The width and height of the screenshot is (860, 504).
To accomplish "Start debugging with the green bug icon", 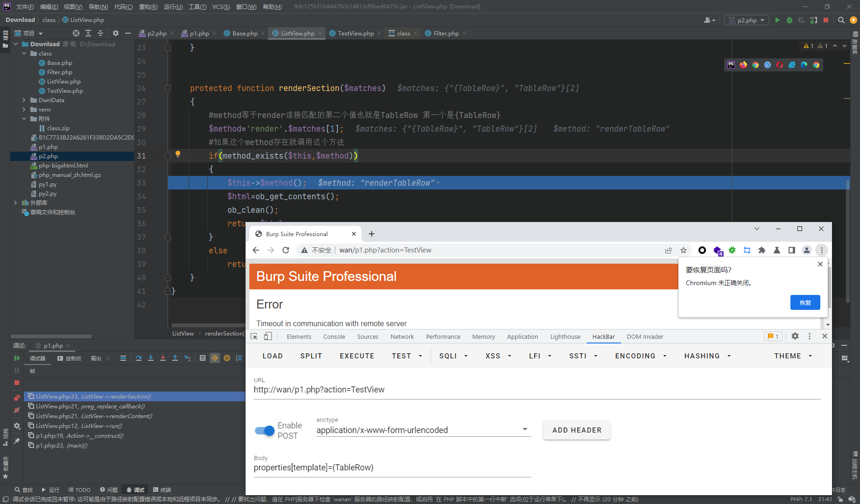I will (790, 20).
